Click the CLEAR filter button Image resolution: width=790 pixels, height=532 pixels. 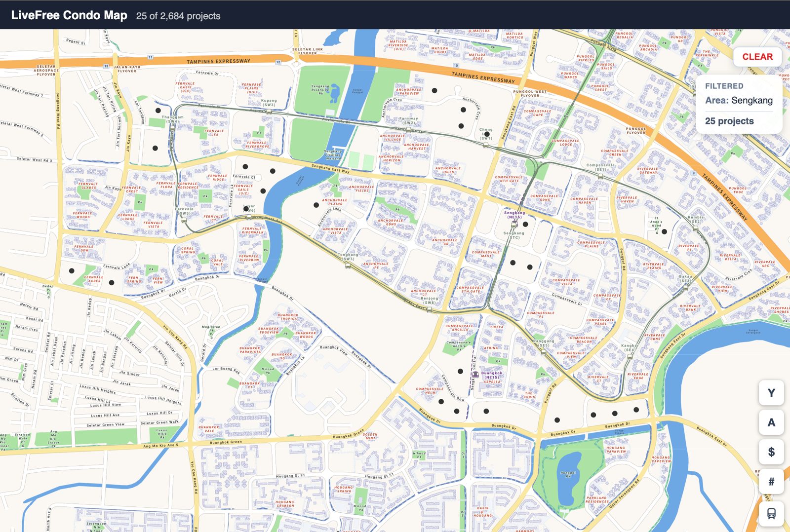point(757,57)
